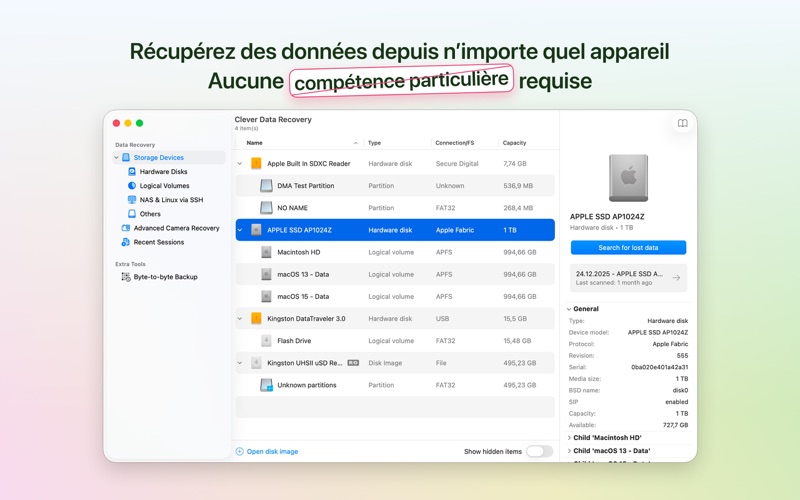Open Recent Sessions in the sidebar

coord(159,242)
